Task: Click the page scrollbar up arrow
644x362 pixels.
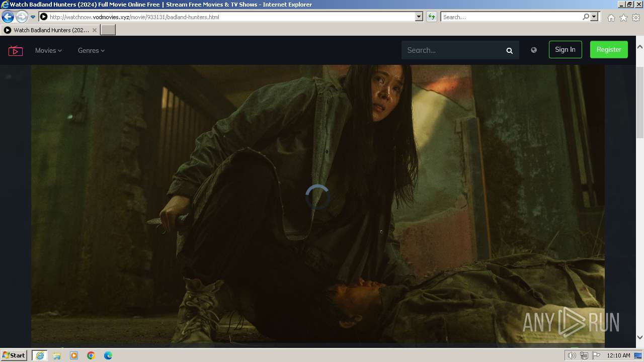Action: tap(640, 47)
